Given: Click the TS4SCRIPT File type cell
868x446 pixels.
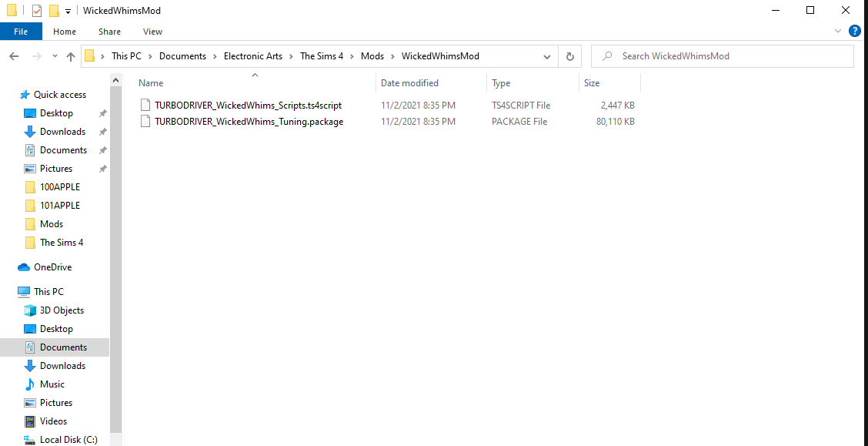Looking at the screenshot, I should (521, 105).
